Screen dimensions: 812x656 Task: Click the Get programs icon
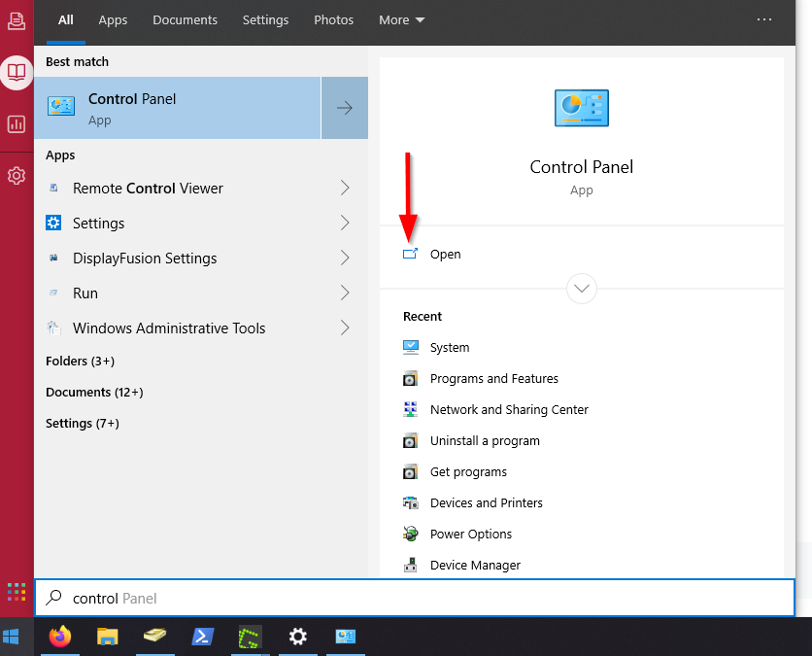pyautogui.click(x=410, y=472)
